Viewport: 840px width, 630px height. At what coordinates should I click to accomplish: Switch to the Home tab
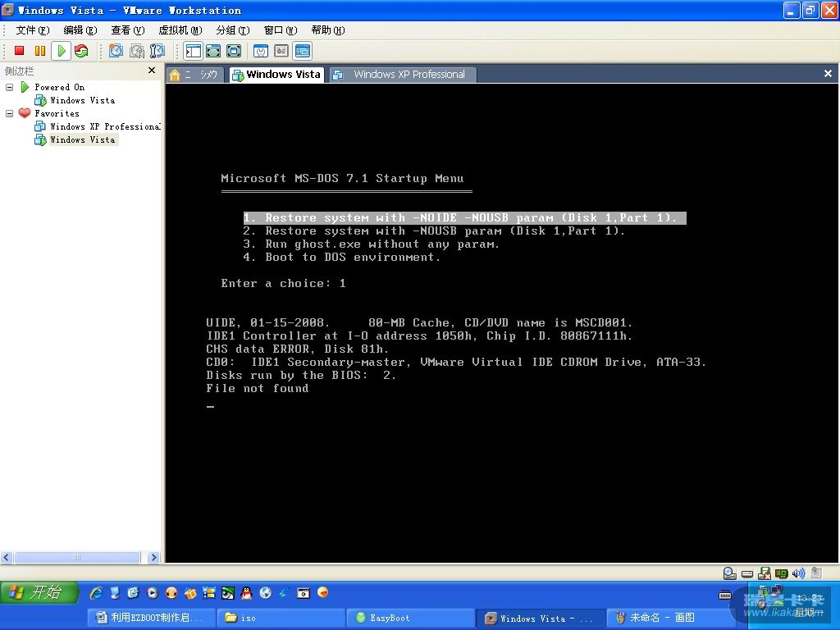pyautogui.click(x=195, y=75)
